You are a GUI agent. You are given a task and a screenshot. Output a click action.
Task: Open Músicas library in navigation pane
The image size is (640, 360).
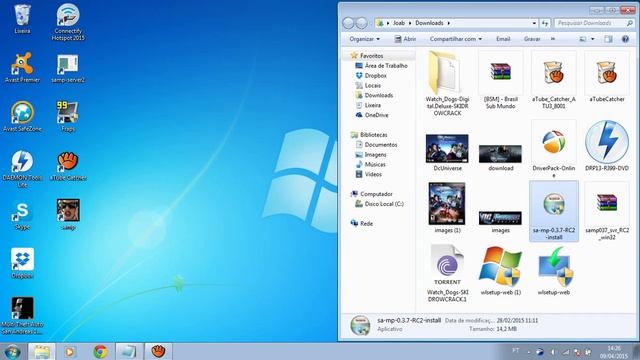tap(371, 164)
